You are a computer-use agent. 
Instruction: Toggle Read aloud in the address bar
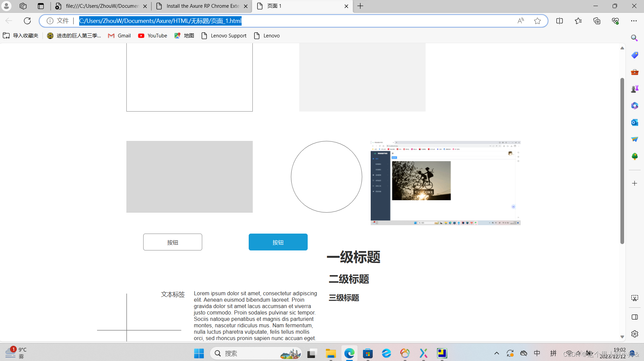(x=521, y=21)
